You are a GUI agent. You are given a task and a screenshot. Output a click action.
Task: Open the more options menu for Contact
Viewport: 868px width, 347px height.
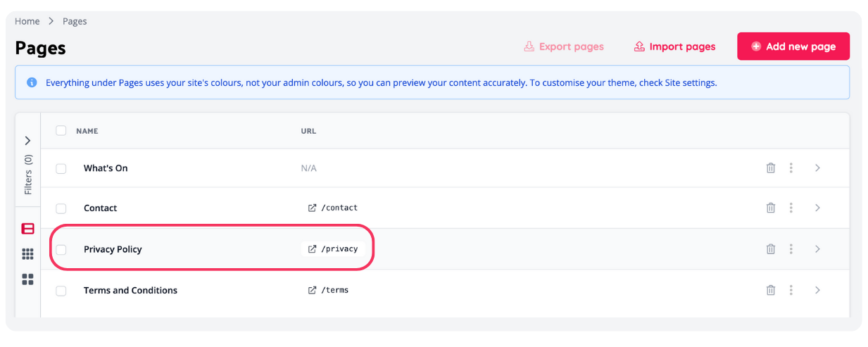coord(791,208)
